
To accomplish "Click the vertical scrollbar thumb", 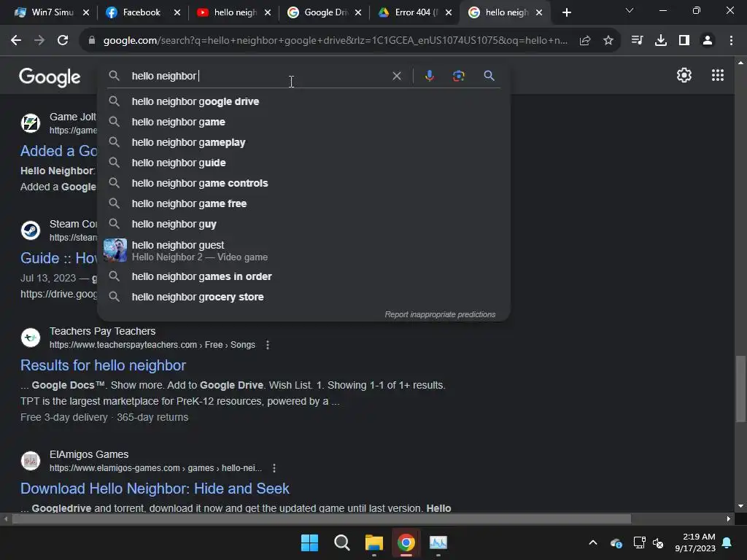I will point(740,389).
